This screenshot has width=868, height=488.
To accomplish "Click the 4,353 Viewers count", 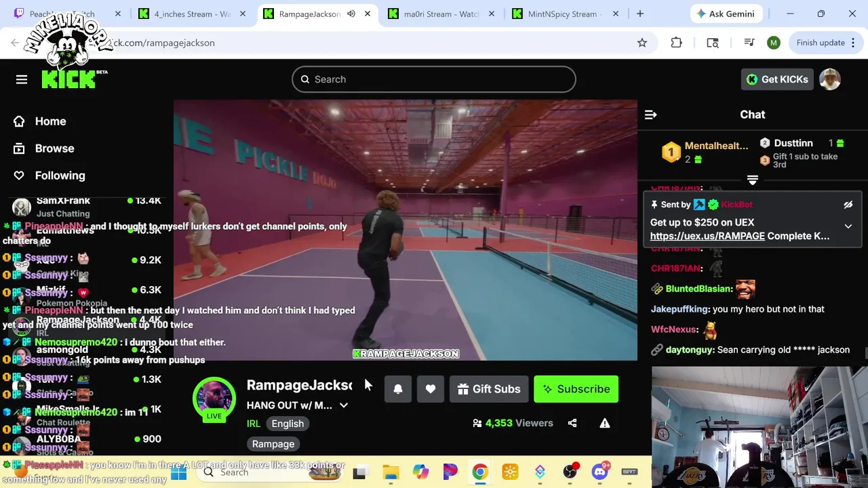I will coord(513,423).
